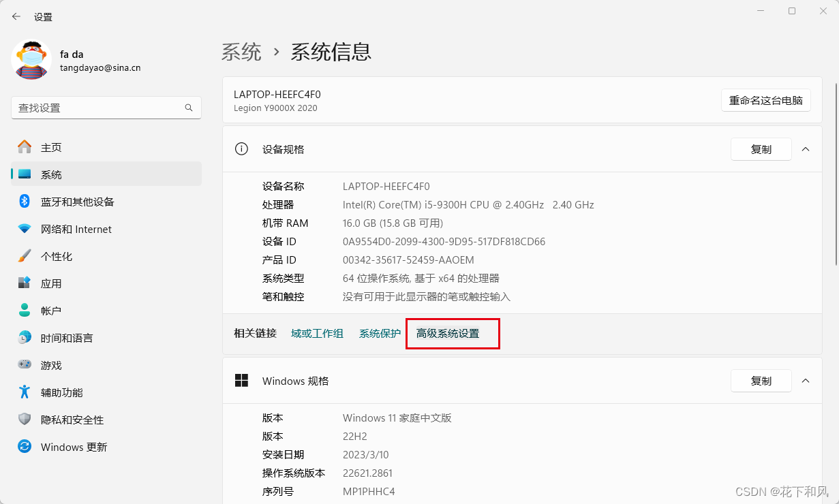This screenshot has height=504, width=839.
Task: Click the Wi-Fi network icon
Action: coord(25,229)
